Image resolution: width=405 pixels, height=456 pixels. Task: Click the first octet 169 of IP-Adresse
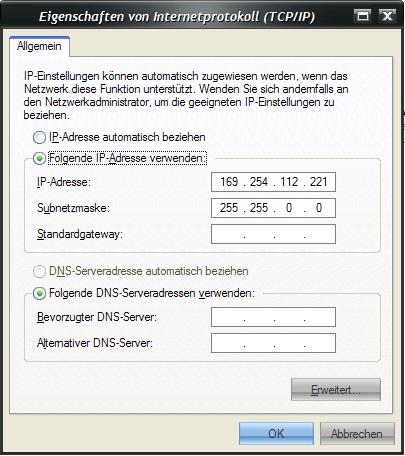point(229,182)
